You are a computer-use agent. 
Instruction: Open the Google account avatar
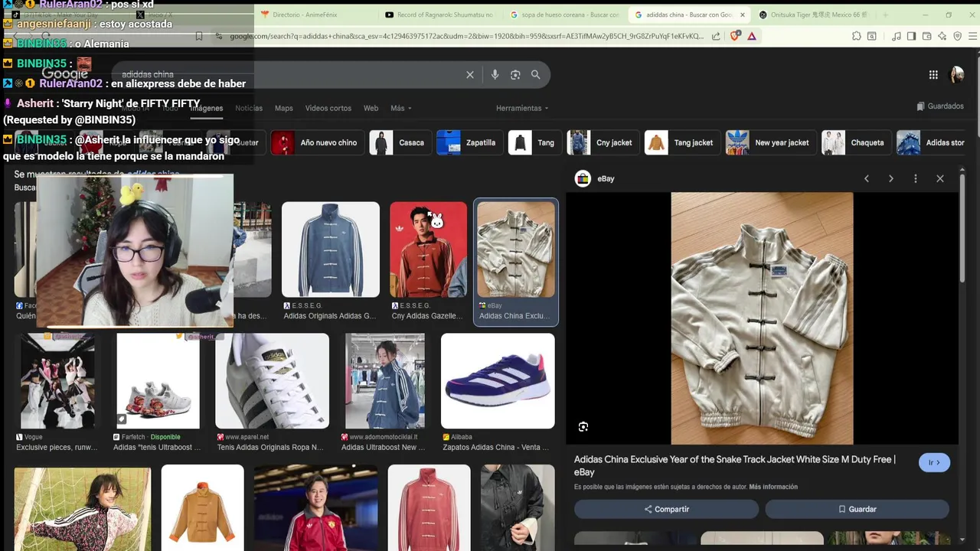coord(956,74)
